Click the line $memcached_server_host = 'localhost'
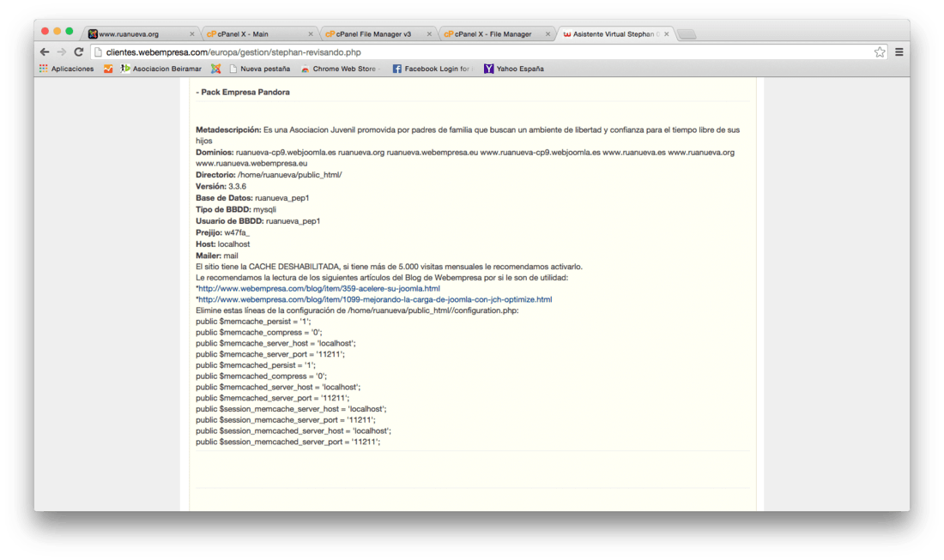The height and width of the screenshot is (560, 944). (x=278, y=388)
